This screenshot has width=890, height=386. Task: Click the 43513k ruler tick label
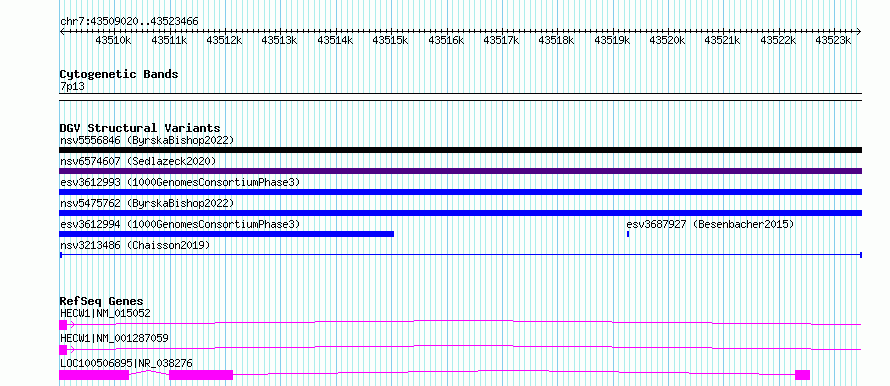(279, 40)
